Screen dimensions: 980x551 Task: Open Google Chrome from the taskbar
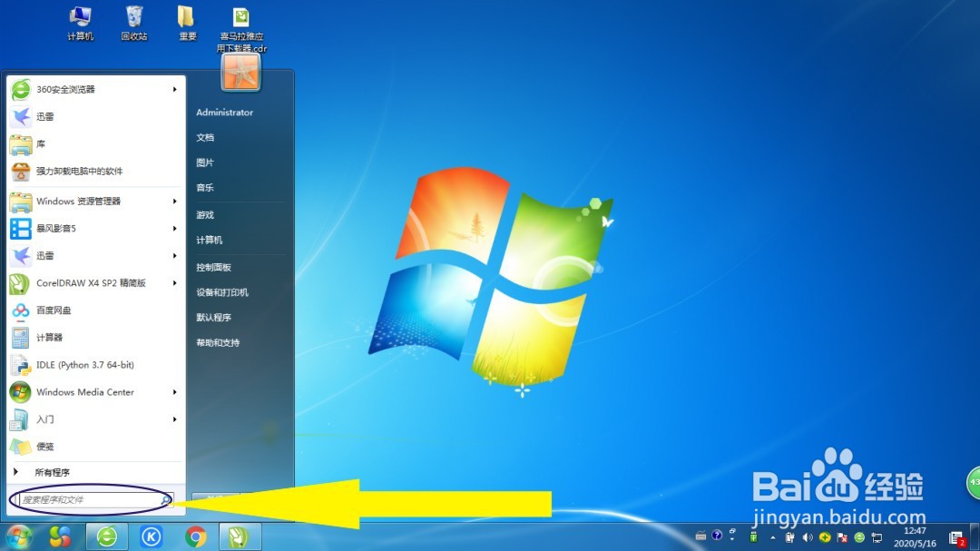coord(196,536)
